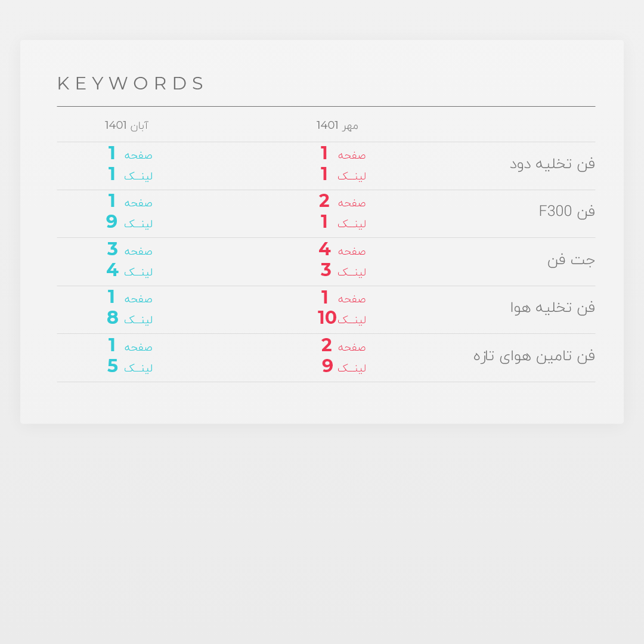Click teal link value 9 for فن F300
The height and width of the screenshot is (644, 644).
[112, 221]
